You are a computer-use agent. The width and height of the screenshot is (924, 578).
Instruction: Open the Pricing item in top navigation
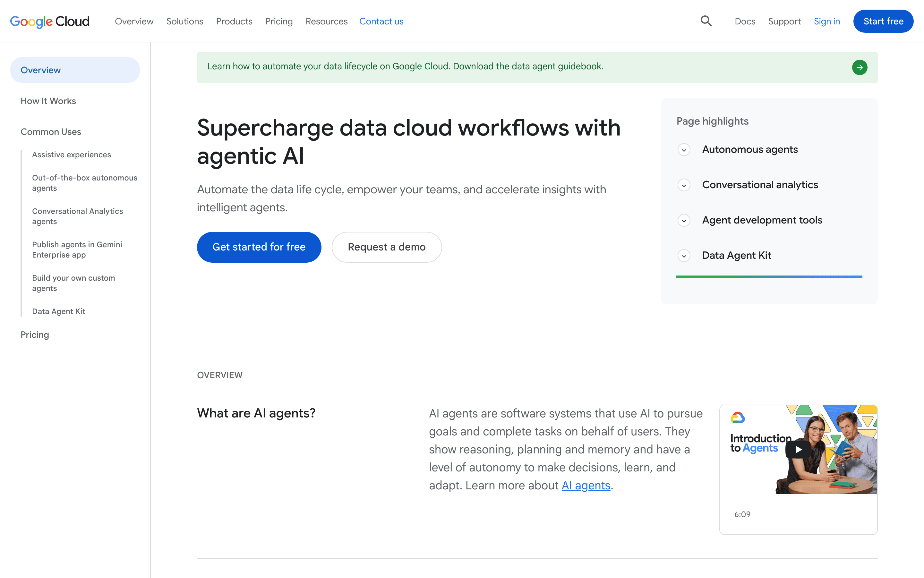tap(279, 22)
